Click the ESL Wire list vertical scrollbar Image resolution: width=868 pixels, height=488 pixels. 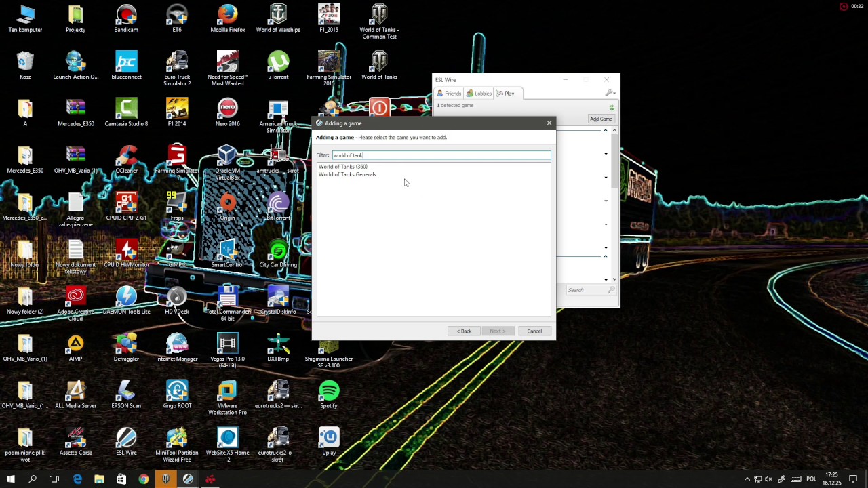[x=614, y=205]
